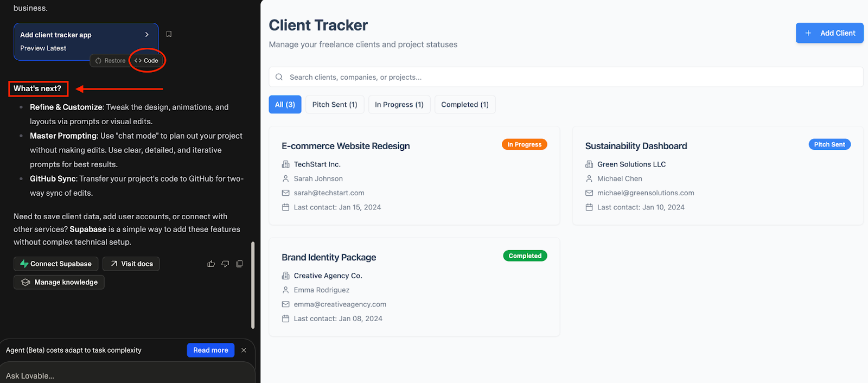The width and height of the screenshot is (868, 383).
Task: Click the bookmark icon beside the client tracker card
Action: coord(169,34)
